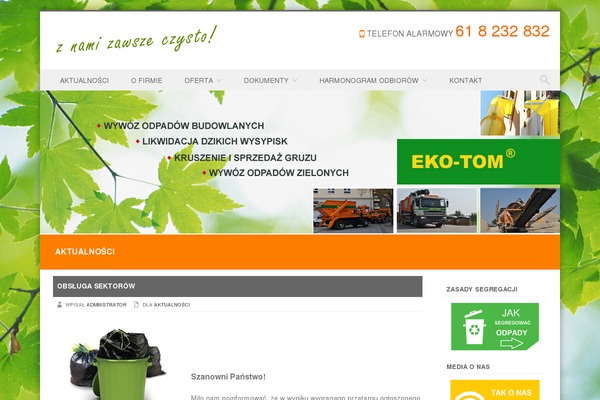The height and width of the screenshot is (400, 600).
Task: Click the 'z nami zawsze czysto!' logo
Action: [137, 39]
